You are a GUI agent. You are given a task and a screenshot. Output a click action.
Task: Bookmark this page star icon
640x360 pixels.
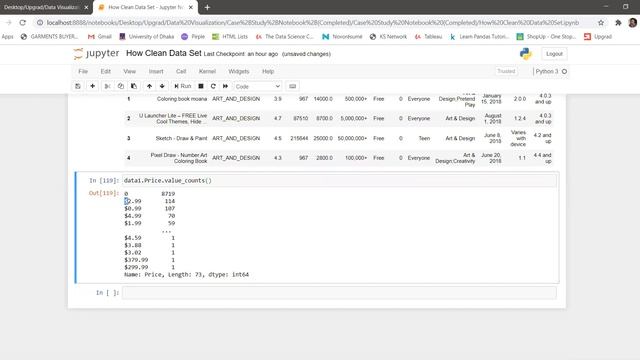[x=601, y=23]
